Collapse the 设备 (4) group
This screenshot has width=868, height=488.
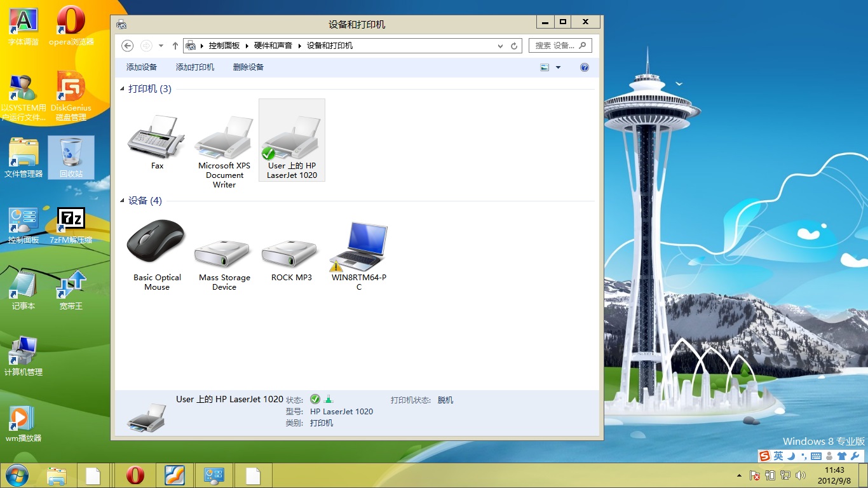[x=123, y=201]
